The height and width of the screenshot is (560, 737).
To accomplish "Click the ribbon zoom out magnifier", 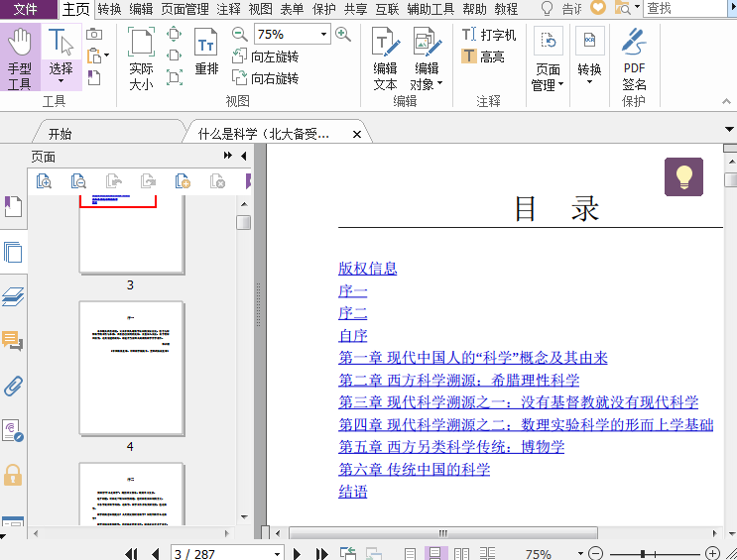I will (x=239, y=34).
